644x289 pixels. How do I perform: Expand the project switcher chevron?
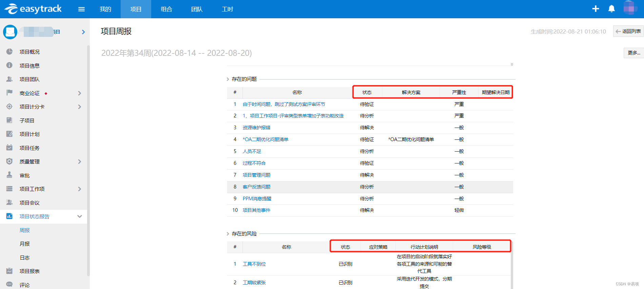[x=83, y=32]
